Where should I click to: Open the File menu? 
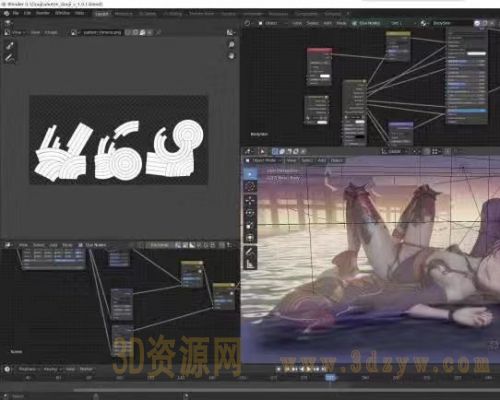16,13
